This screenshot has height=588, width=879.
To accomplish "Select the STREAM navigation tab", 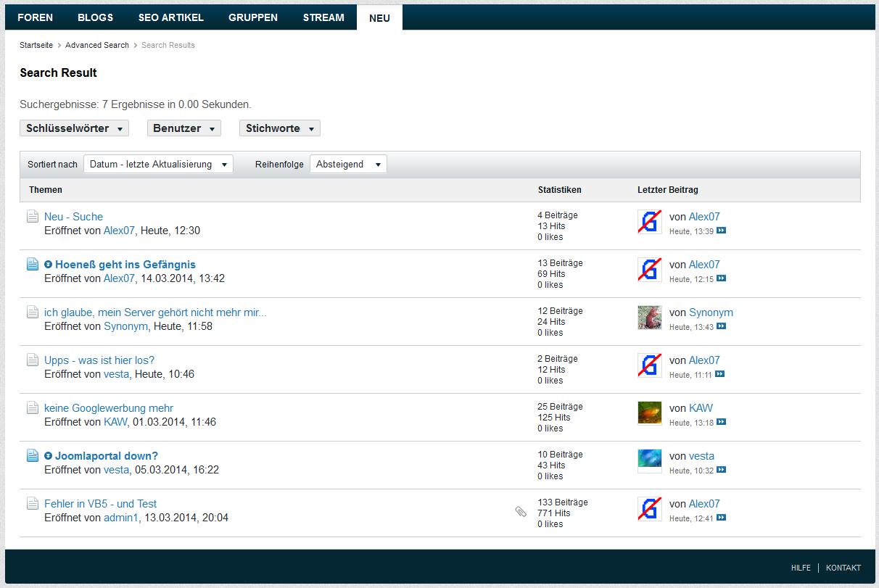I will coord(323,17).
